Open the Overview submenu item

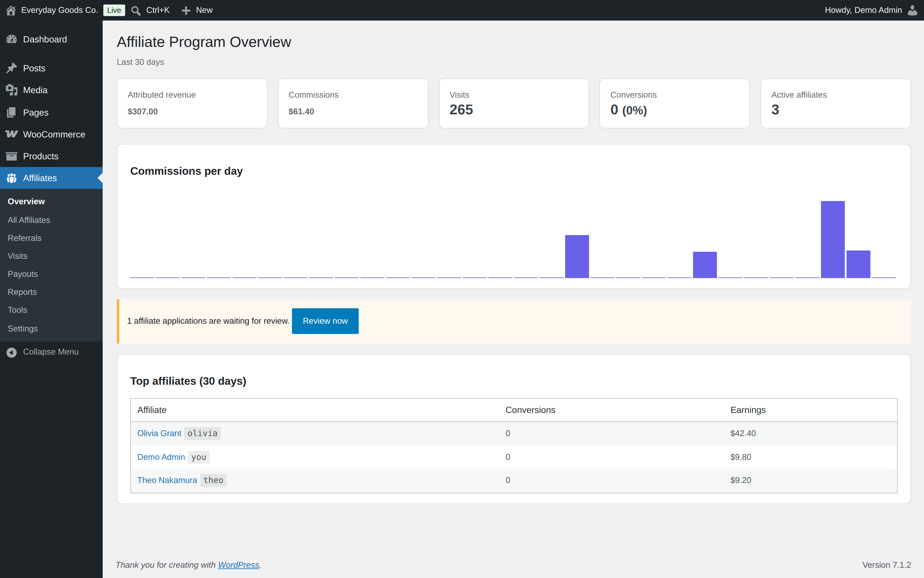[x=26, y=201]
